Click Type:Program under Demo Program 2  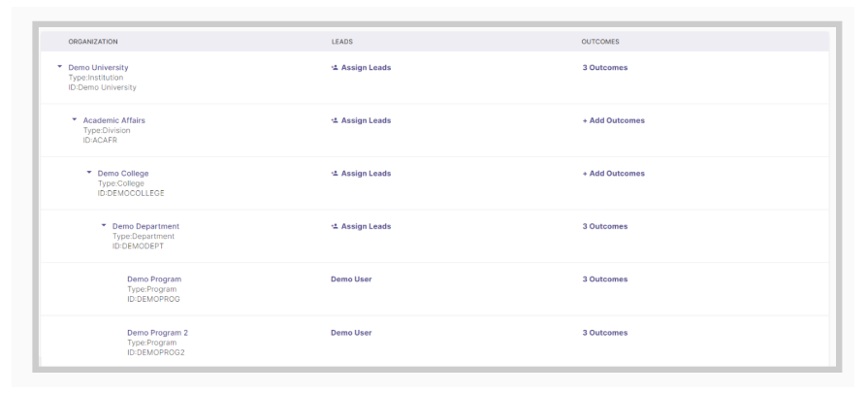(151, 343)
